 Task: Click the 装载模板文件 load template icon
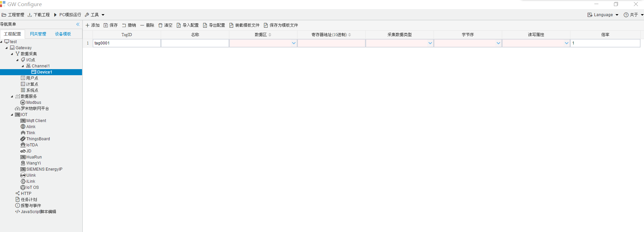coord(231,25)
